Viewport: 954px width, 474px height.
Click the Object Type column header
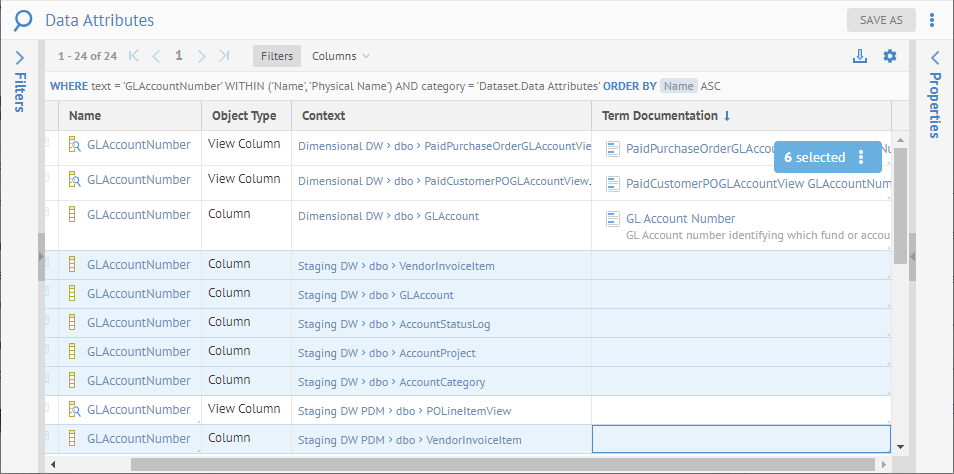point(244,116)
